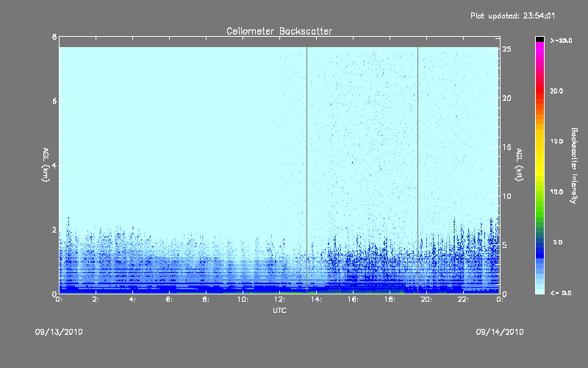The width and height of the screenshot is (588, 368).
Task: Click the '15.0' colorbar label
Action: click(556, 141)
